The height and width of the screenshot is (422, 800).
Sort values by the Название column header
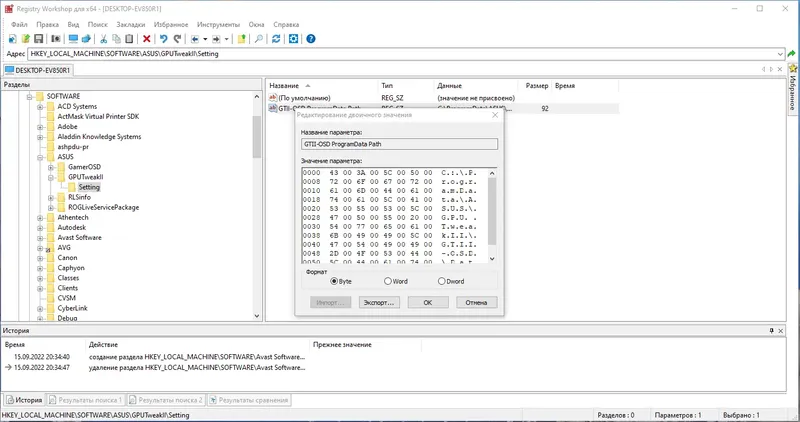click(322, 86)
